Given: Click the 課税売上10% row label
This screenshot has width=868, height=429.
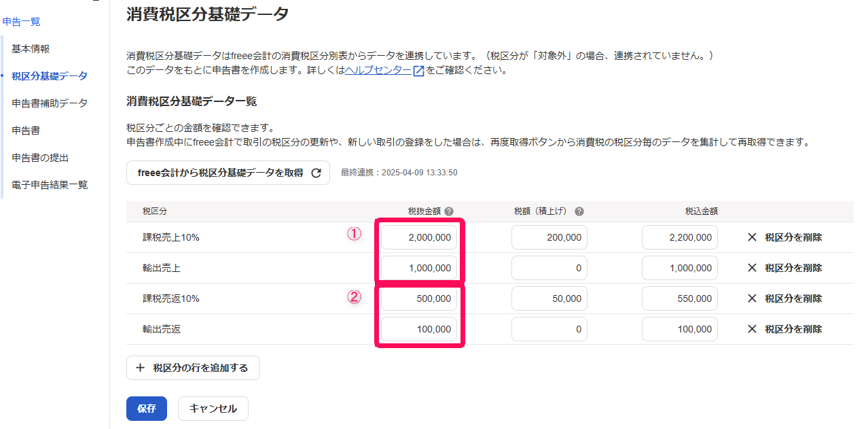Looking at the screenshot, I should tap(170, 237).
